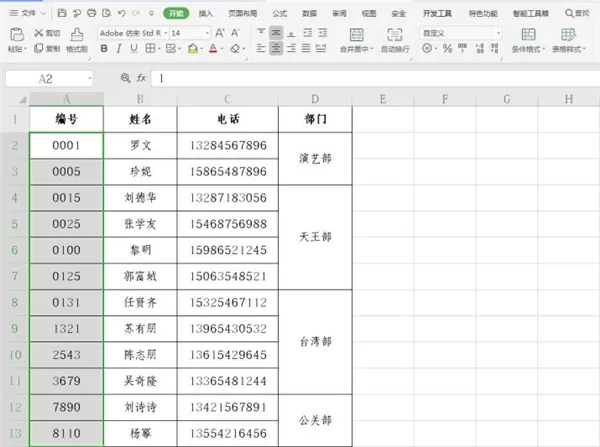
Task: Click the red font color swatch
Action: [213, 49]
